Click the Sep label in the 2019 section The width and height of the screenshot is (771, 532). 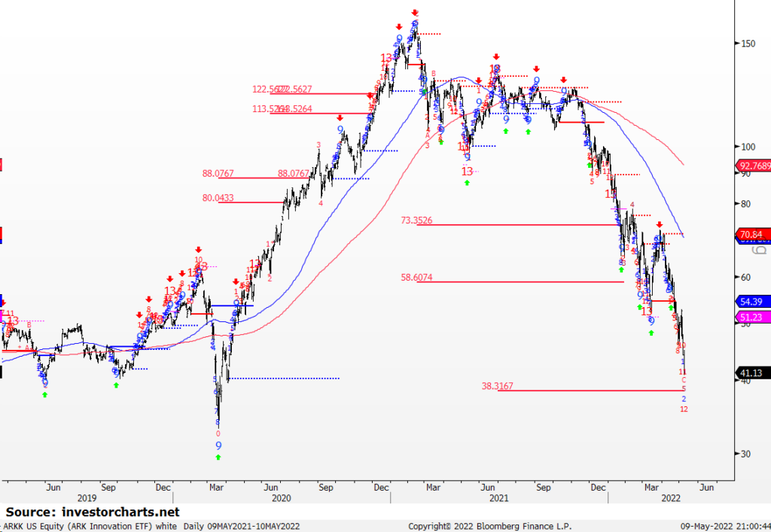tap(108, 488)
